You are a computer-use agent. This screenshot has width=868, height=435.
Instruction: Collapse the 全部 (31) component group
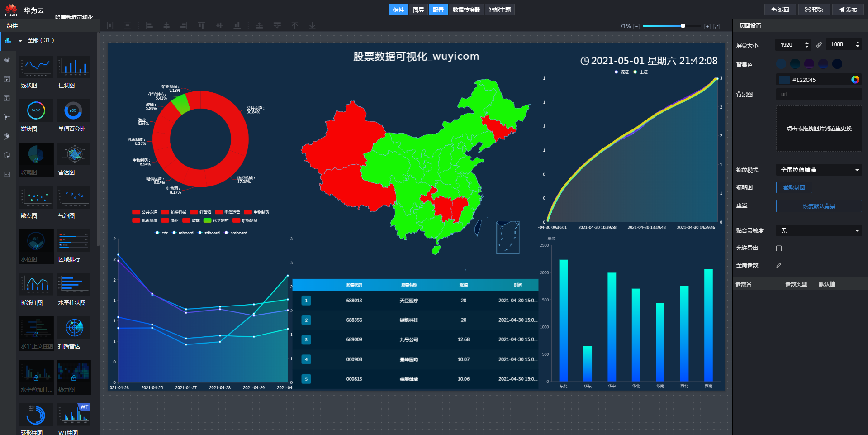[x=20, y=41]
